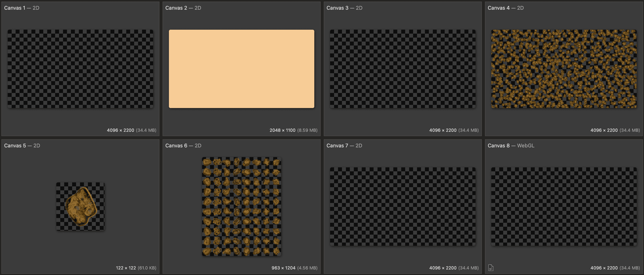This screenshot has width=644, height=275.
Task: Open the Canvas 2 peach-colored preview
Action: [241, 69]
